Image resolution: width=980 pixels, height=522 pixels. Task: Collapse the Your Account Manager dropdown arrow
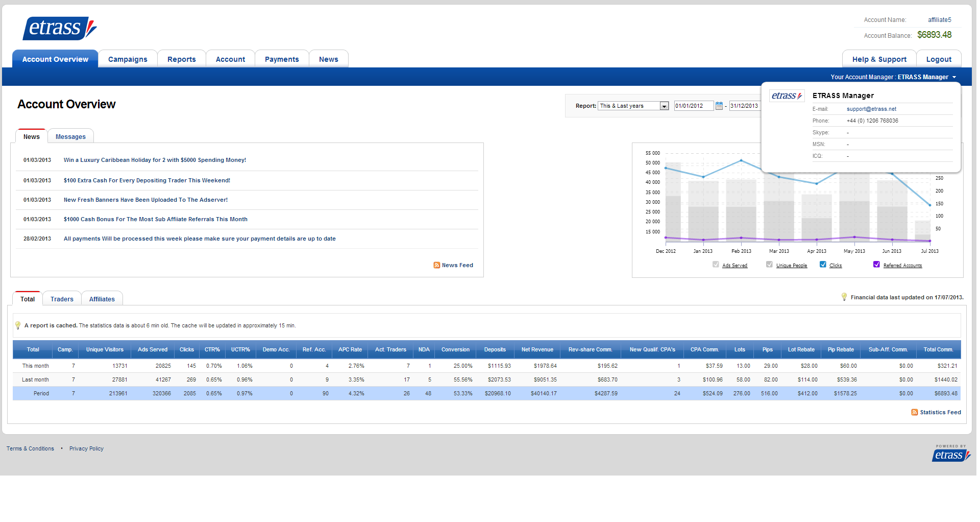(x=954, y=77)
